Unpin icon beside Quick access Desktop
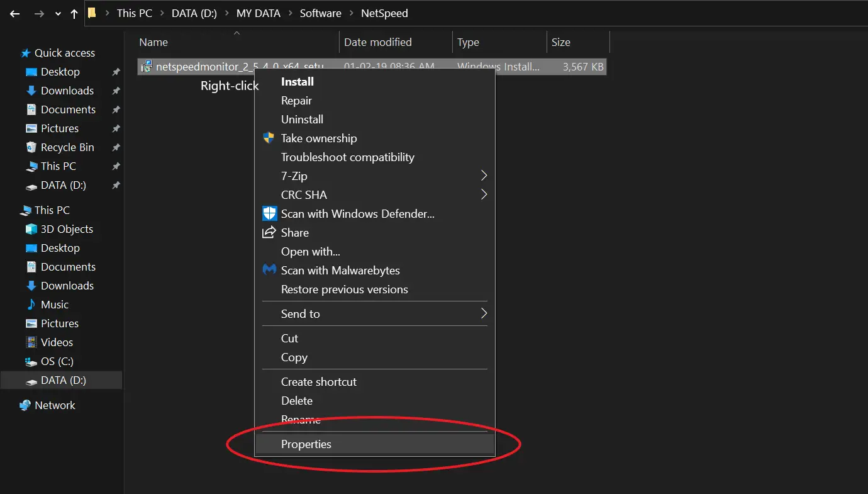The width and height of the screenshot is (868, 494). [x=116, y=72]
